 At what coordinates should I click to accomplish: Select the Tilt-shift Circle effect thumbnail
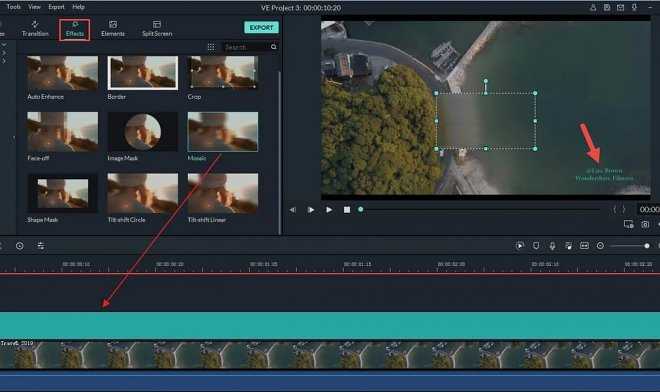point(143,193)
